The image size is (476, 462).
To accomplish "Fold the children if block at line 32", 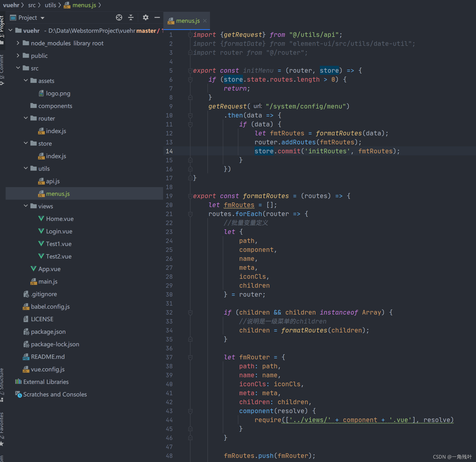I will (x=190, y=313).
